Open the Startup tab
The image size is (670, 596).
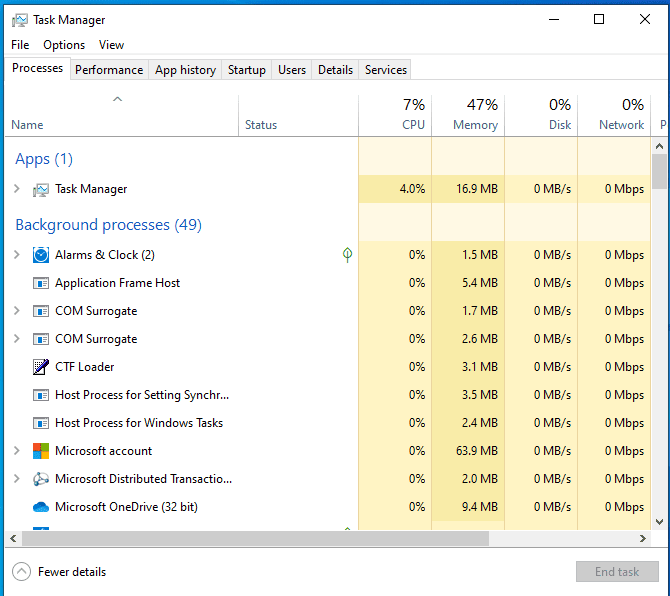247,70
